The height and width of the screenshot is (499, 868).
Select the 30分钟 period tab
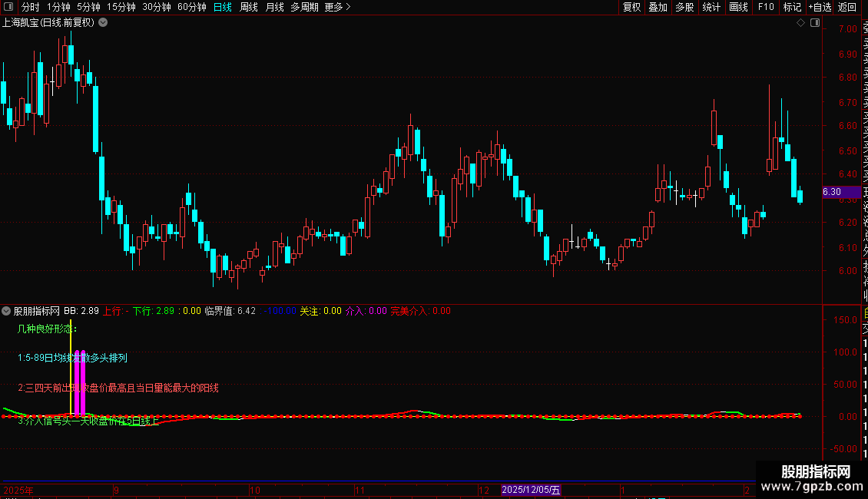pyautogui.click(x=157, y=7)
